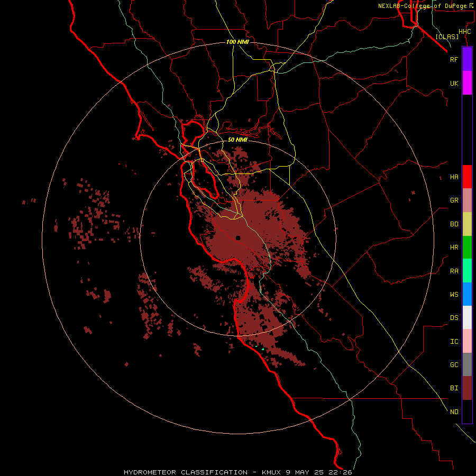Click the purple RF color swatch

tap(467, 59)
